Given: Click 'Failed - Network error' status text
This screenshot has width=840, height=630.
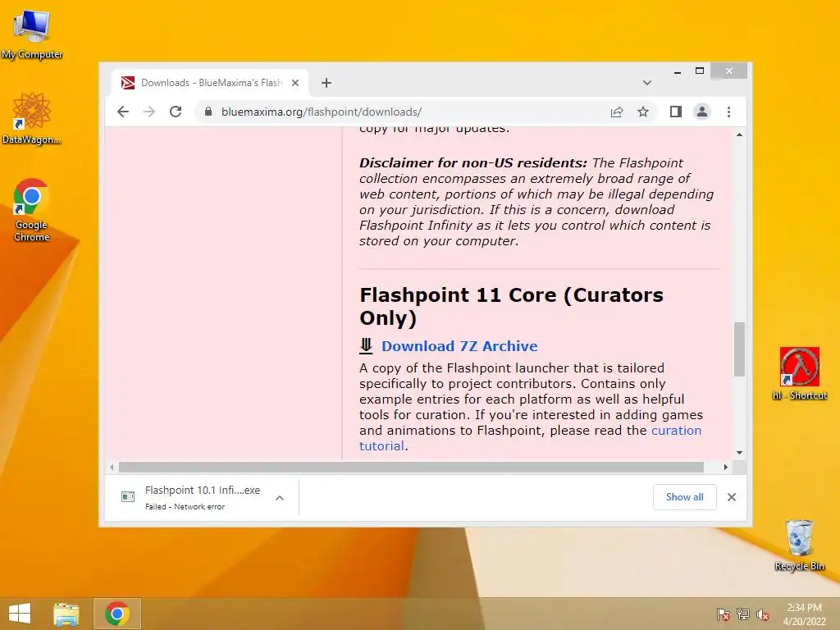Looking at the screenshot, I should coord(185,507).
